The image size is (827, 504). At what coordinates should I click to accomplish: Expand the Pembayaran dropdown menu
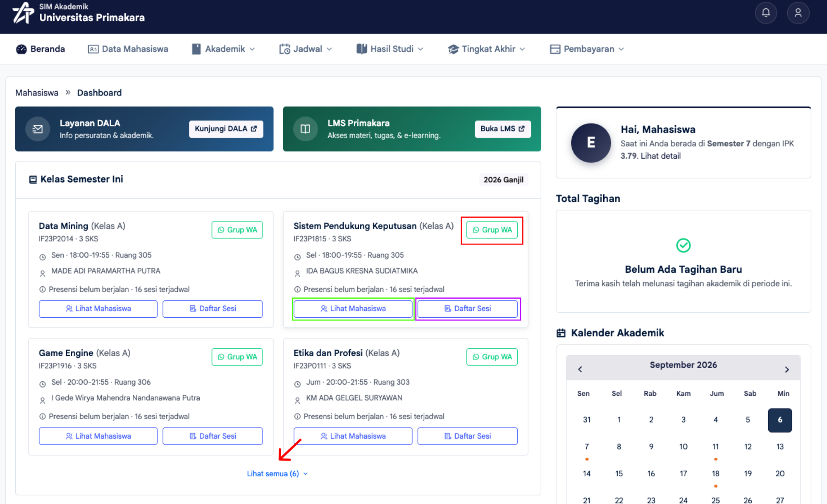[x=587, y=49]
